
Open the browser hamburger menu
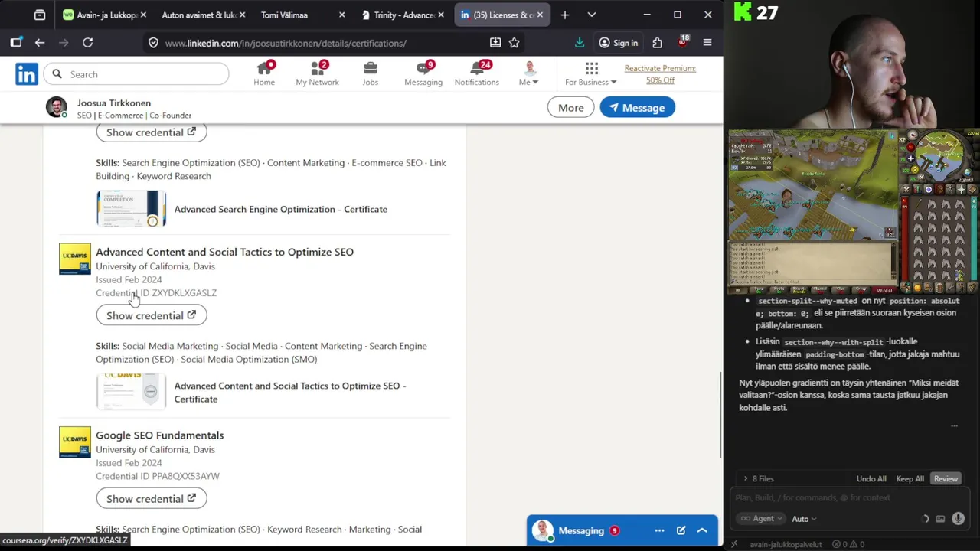click(707, 43)
